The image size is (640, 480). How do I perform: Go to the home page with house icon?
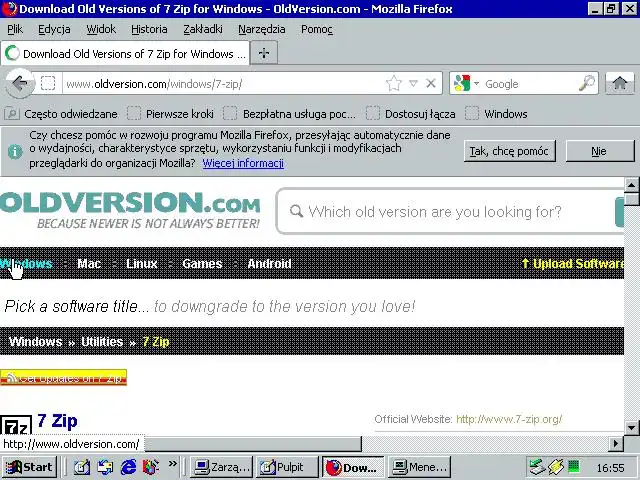(x=620, y=84)
